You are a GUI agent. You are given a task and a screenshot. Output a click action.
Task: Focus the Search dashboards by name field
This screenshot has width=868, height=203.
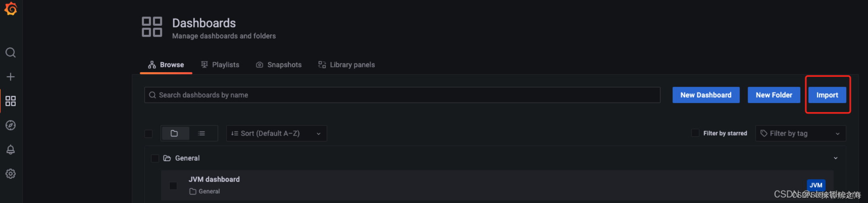[x=402, y=95]
